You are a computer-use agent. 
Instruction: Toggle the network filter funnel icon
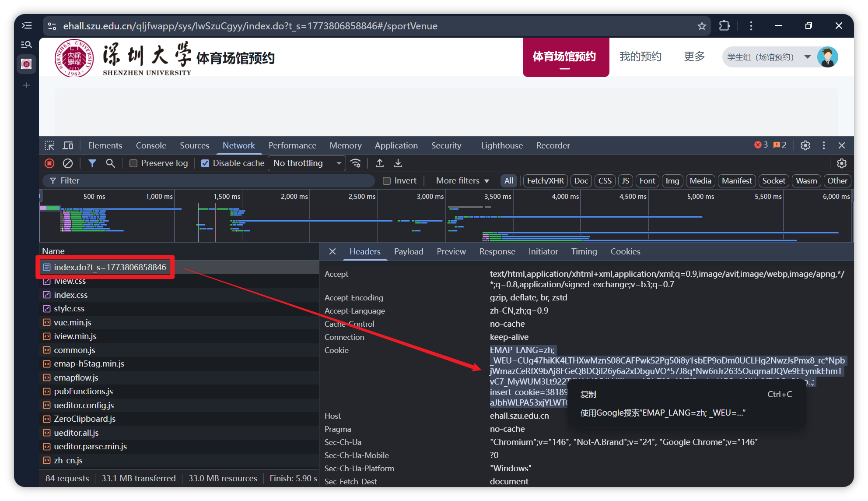(92, 163)
